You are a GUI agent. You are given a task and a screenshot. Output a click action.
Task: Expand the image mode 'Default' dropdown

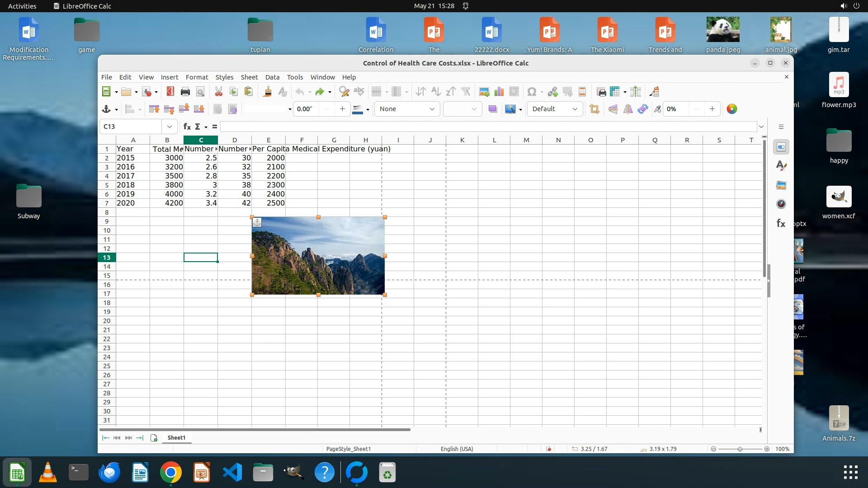tap(575, 109)
